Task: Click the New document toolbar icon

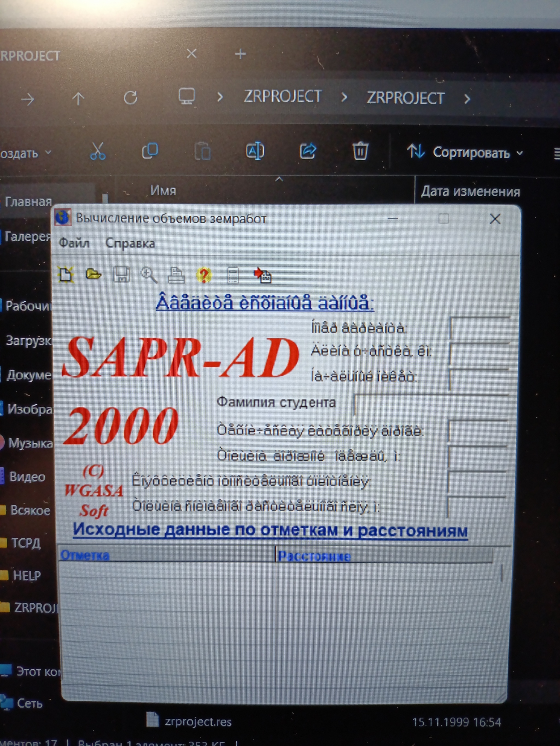Action: click(66, 275)
